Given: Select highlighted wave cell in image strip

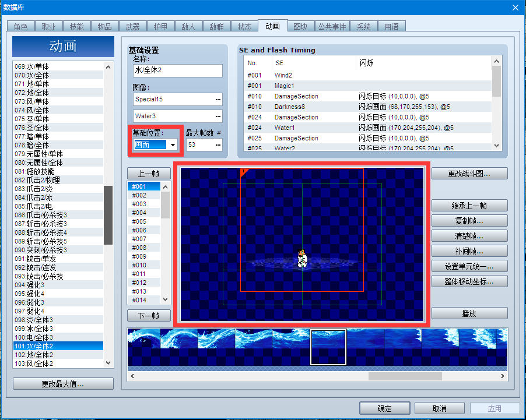Looking at the screenshot, I should pyautogui.click(x=328, y=347).
